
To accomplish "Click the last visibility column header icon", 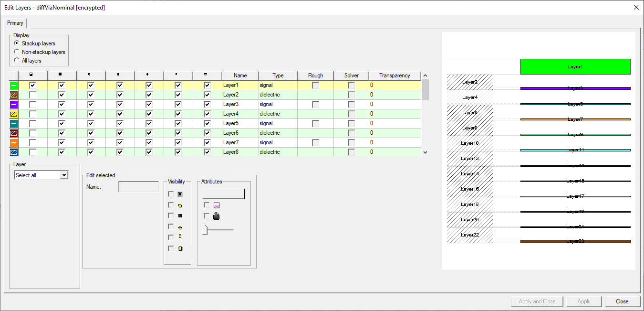I will (207, 75).
